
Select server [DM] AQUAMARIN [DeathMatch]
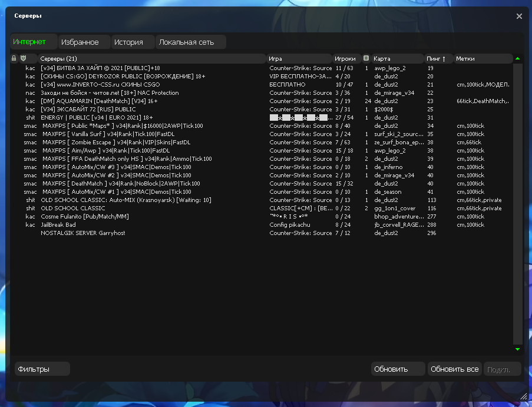pos(261,101)
